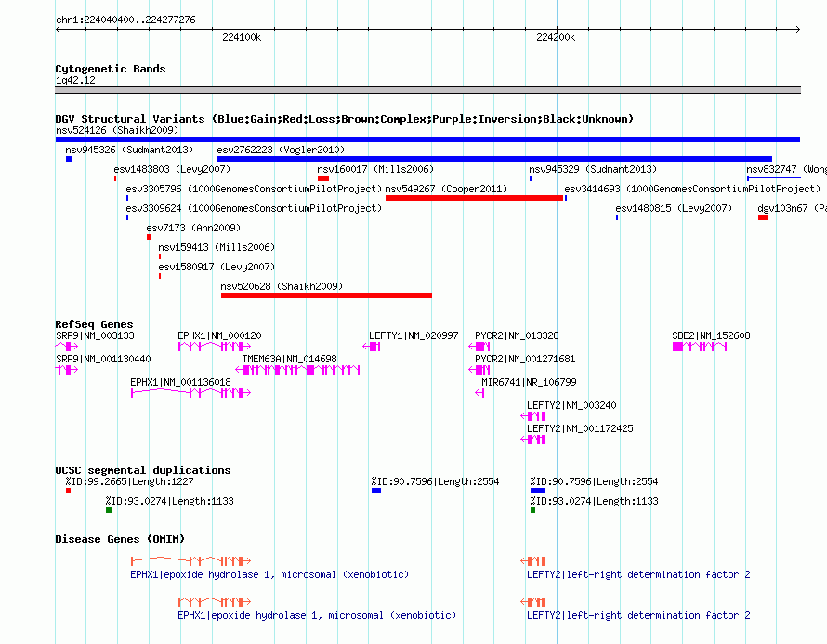Select blue duplication block under LEFTY1, Length:2554
Image resolution: width=827 pixels, height=644 pixels.
click(x=376, y=491)
